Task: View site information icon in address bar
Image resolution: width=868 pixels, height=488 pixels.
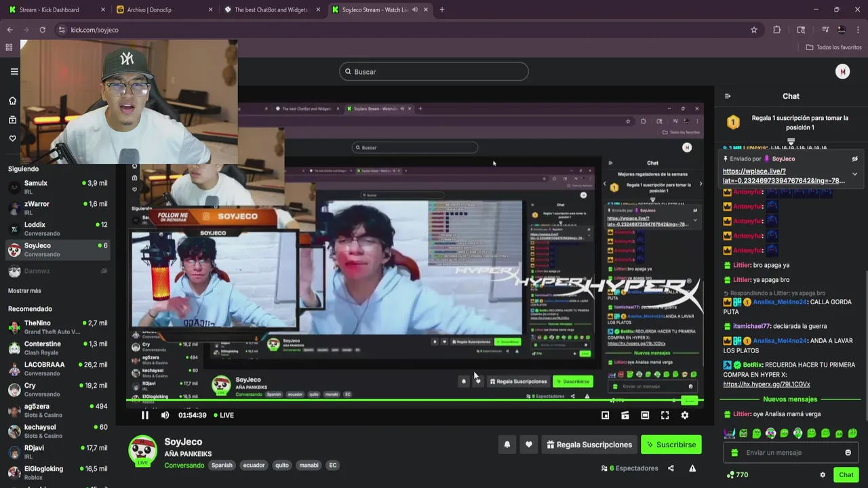Action: coord(62,30)
